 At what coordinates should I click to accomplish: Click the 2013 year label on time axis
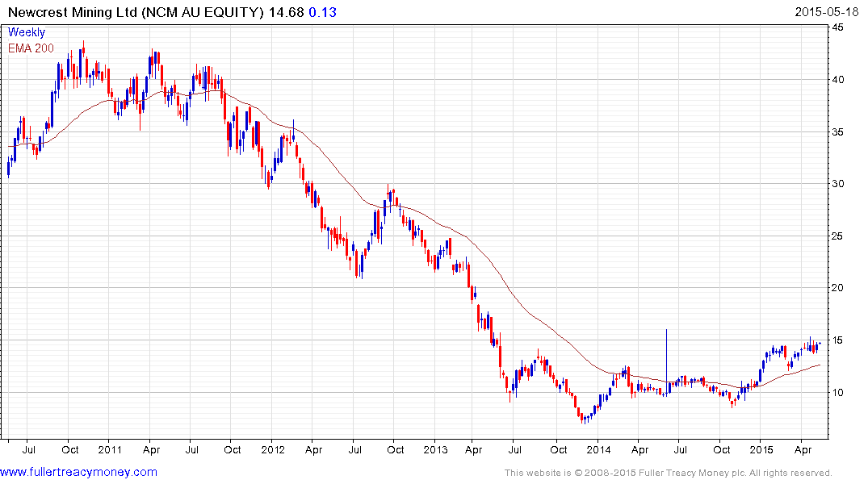[x=436, y=449]
